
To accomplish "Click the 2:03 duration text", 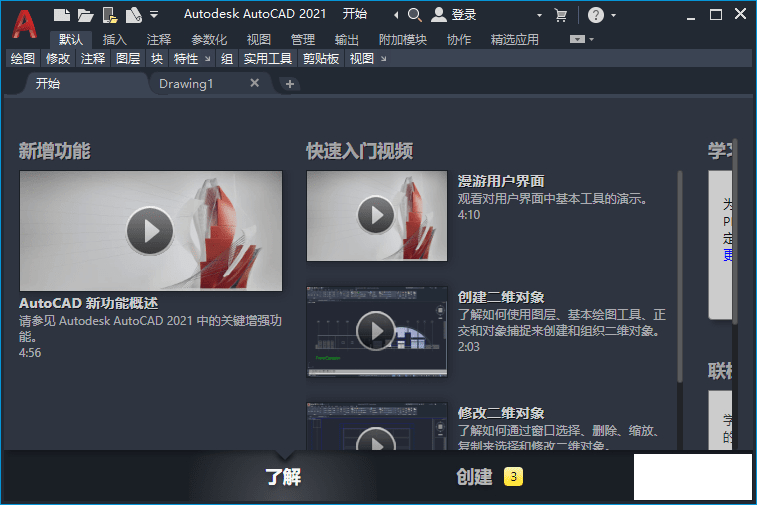I will click(469, 347).
